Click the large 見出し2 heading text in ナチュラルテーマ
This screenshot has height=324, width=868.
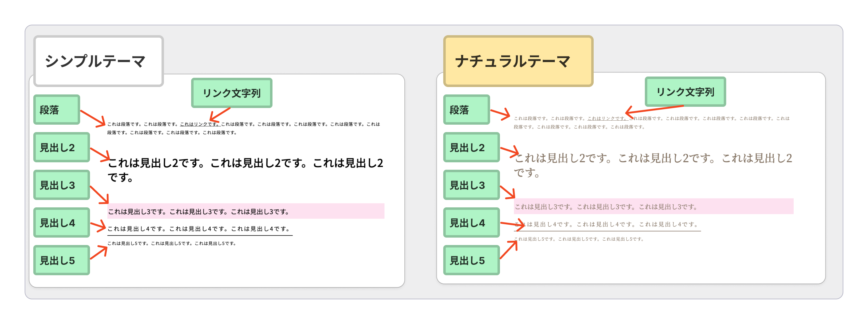pyautogui.click(x=653, y=158)
